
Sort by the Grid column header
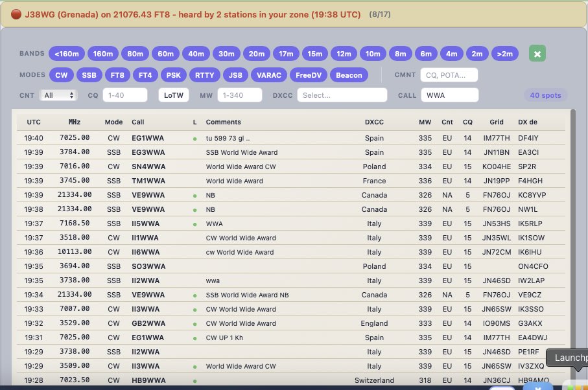(x=497, y=122)
